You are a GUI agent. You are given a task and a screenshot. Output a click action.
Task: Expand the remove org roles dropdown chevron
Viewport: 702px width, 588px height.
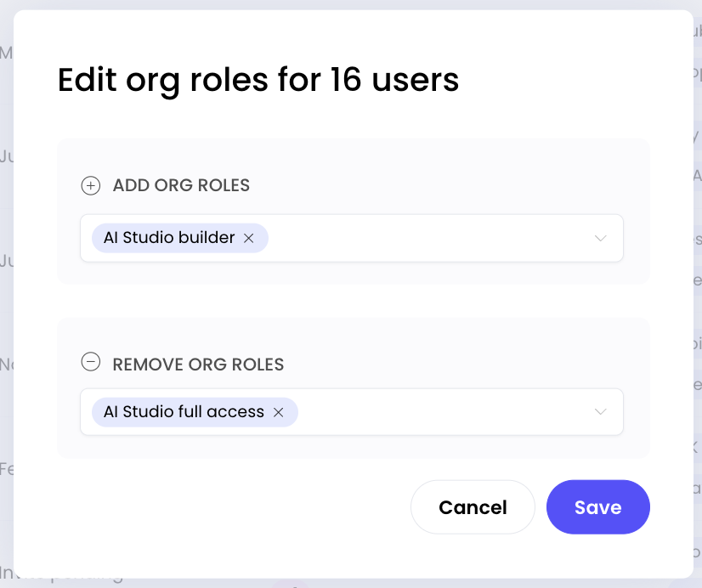pos(600,412)
